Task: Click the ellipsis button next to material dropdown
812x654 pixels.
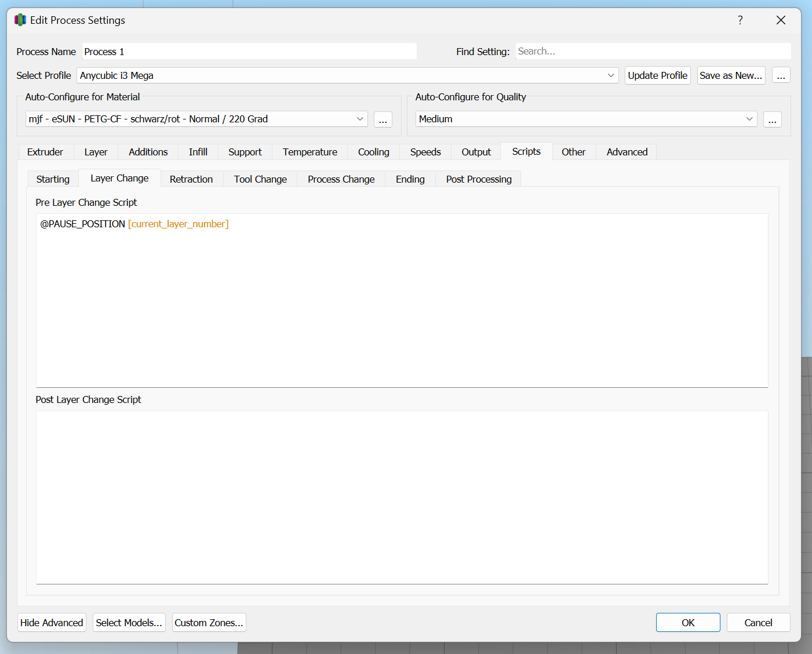Action: tap(383, 119)
